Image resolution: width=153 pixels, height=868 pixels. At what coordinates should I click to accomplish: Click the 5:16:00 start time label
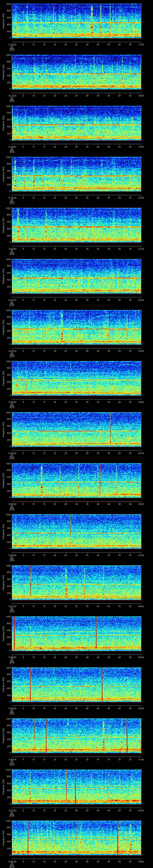tap(12, 44)
